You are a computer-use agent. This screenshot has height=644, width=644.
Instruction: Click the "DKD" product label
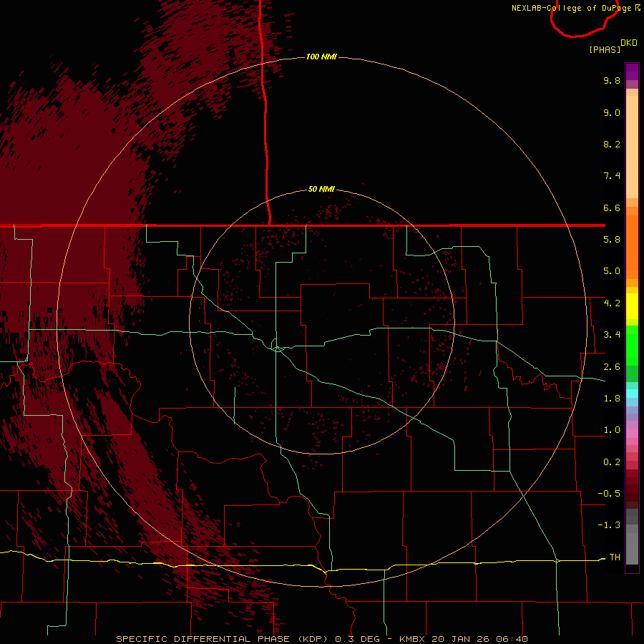[629, 43]
